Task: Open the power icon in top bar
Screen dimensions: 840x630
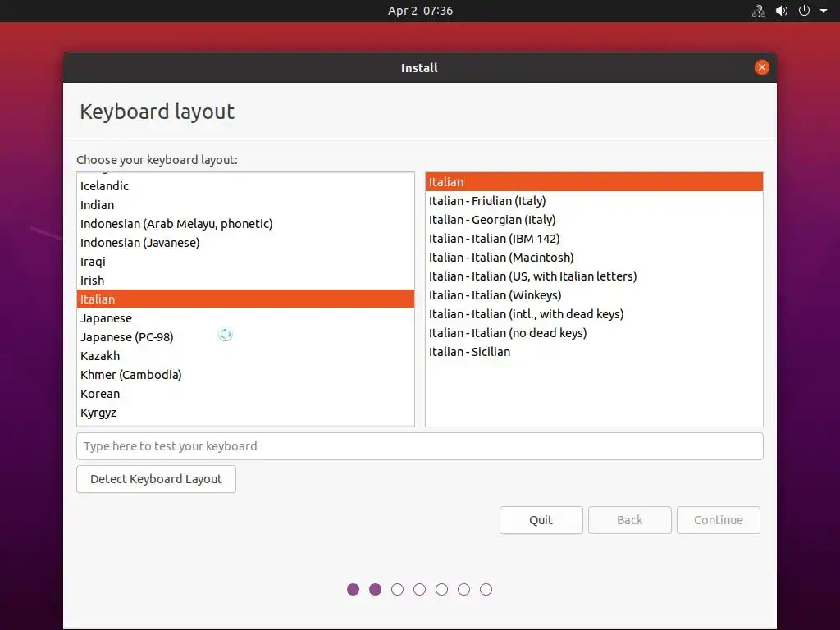Action: pos(804,11)
